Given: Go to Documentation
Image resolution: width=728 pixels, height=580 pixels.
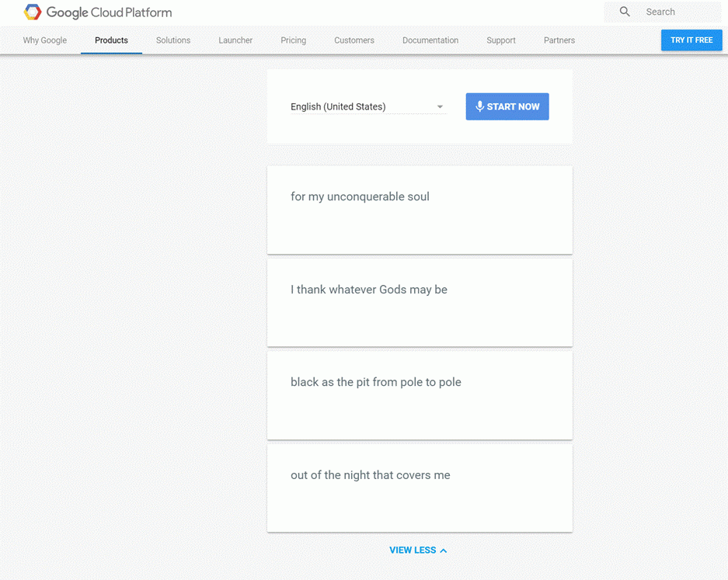Looking at the screenshot, I should (430, 40).
